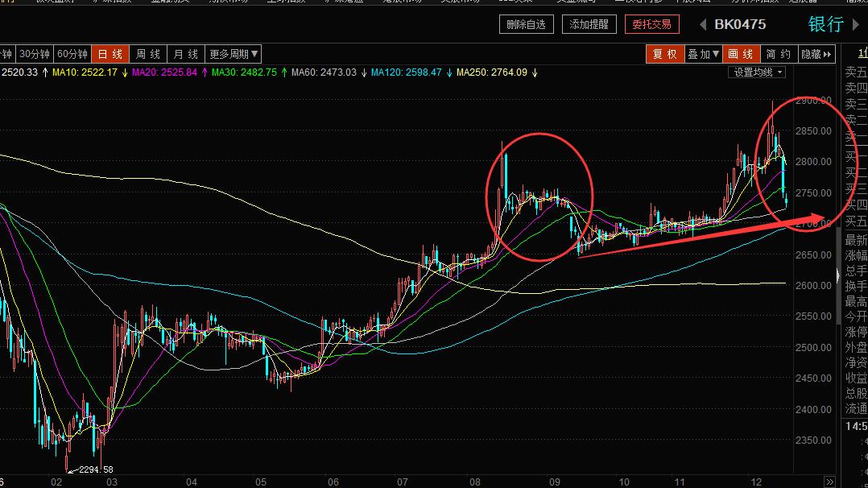
Task: Click the 2850.00 price axis label
Action: (813, 131)
